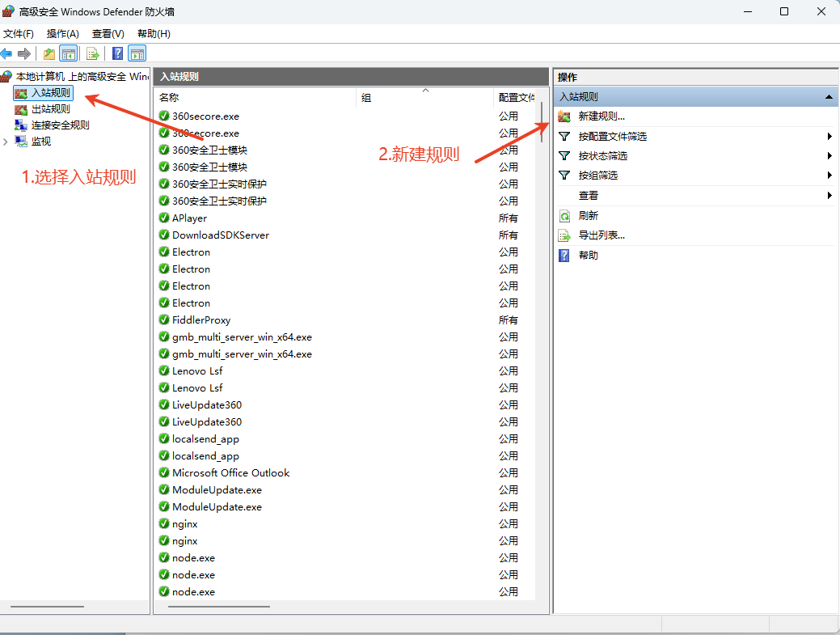Open the 操作(A) menu
840x635 pixels.
tap(63, 34)
